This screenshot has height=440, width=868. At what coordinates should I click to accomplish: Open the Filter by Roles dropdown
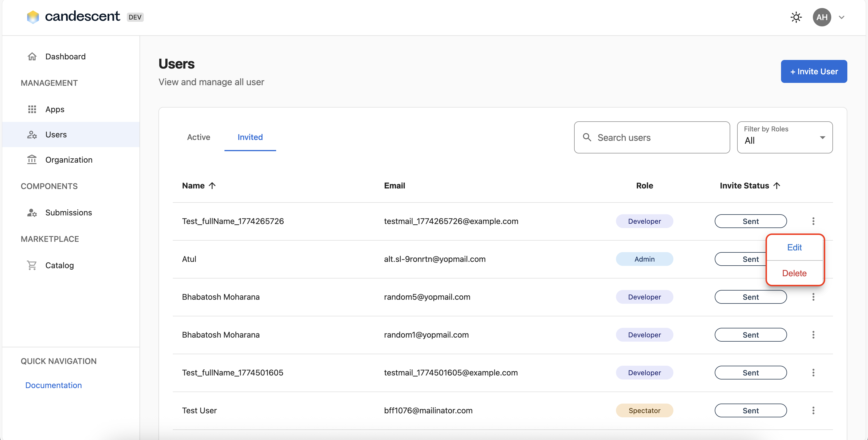coord(784,137)
